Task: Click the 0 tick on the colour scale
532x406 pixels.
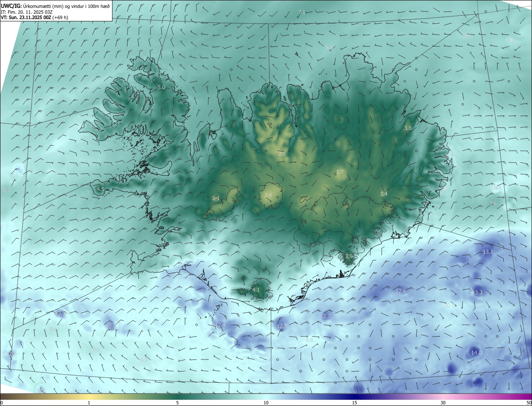Action: (2, 403)
